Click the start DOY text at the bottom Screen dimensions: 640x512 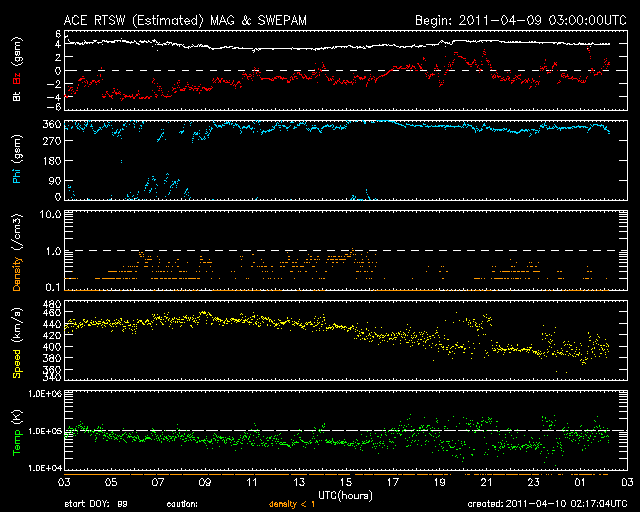(x=96, y=503)
